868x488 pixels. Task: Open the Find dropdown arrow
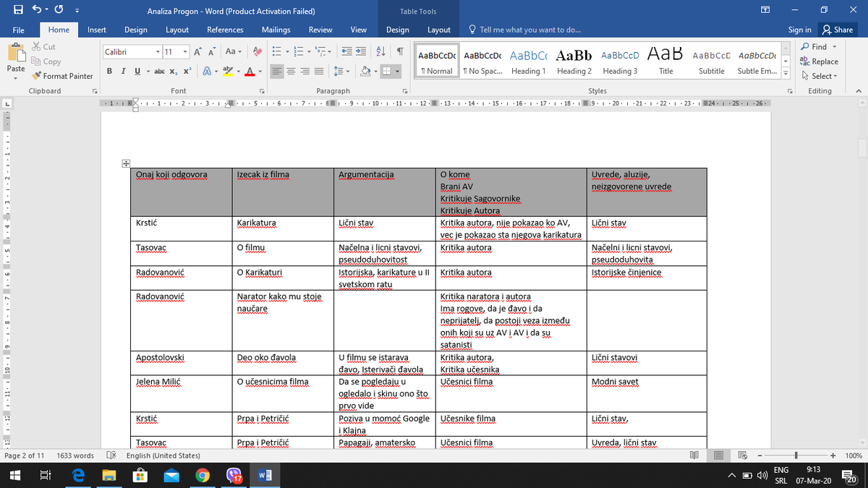(834, 47)
